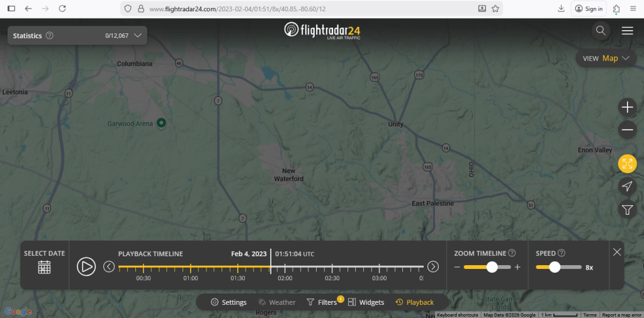Step timeline forward with right arrow
The height and width of the screenshot is (318, 644).
433,266
